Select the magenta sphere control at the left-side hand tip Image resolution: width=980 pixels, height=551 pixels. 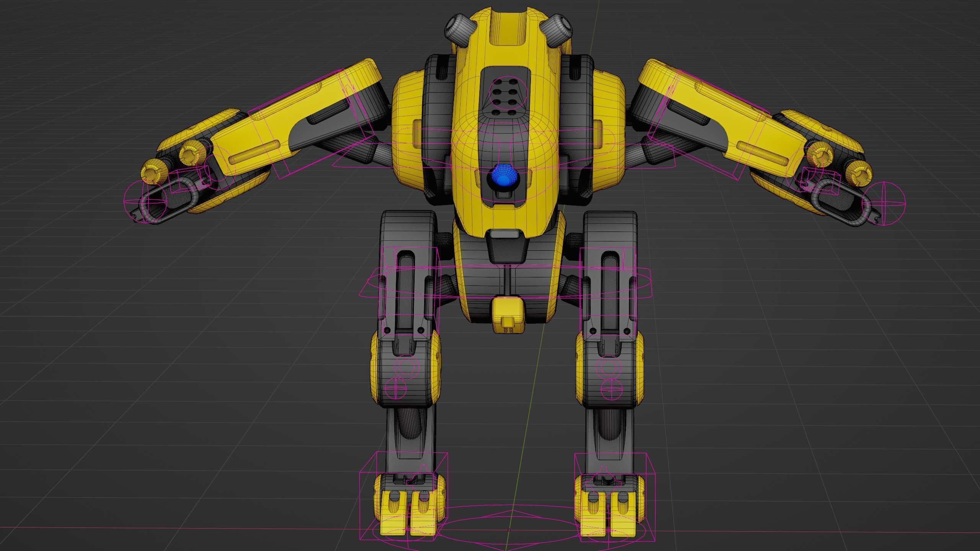(x=145, y=201)
